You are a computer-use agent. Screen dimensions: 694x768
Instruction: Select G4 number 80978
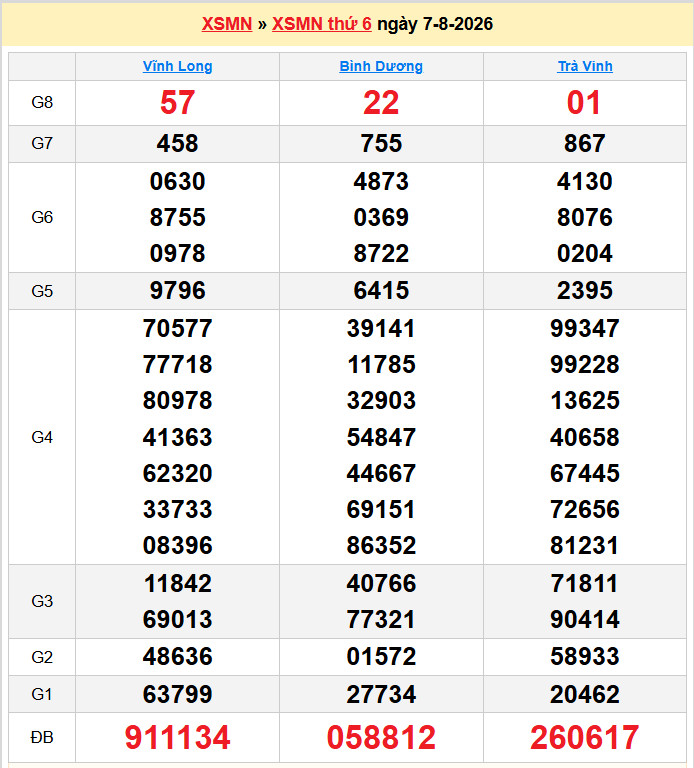(177, 401)
